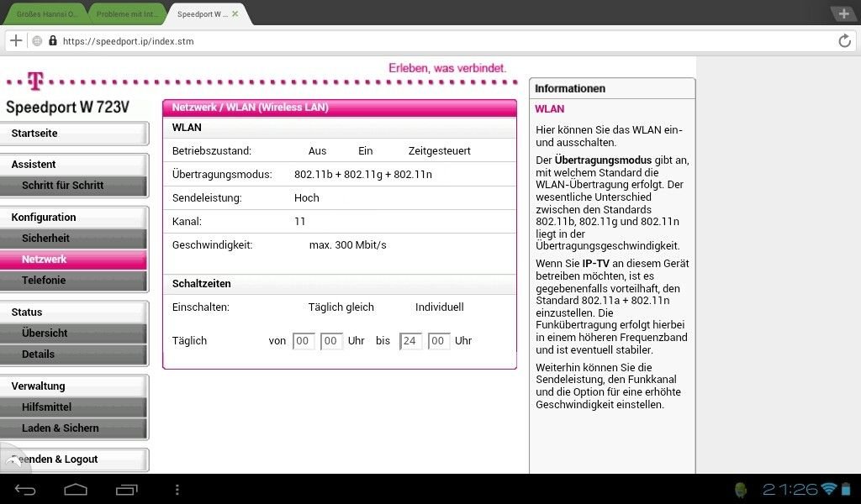Click the start hour field after 'von'
The image size is (861, 504).
pos(303,341)
